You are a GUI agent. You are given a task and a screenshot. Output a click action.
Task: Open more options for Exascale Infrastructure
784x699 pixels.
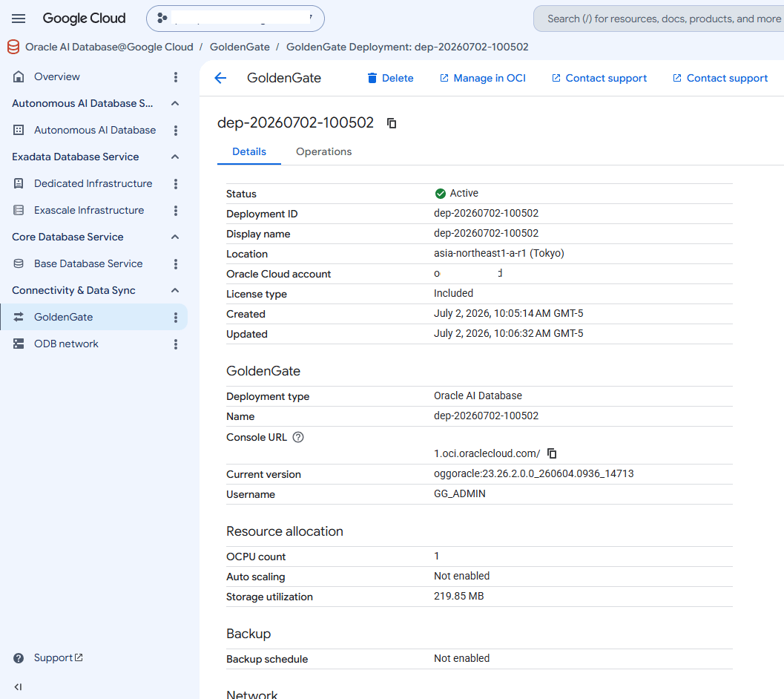tap(176, 211)
